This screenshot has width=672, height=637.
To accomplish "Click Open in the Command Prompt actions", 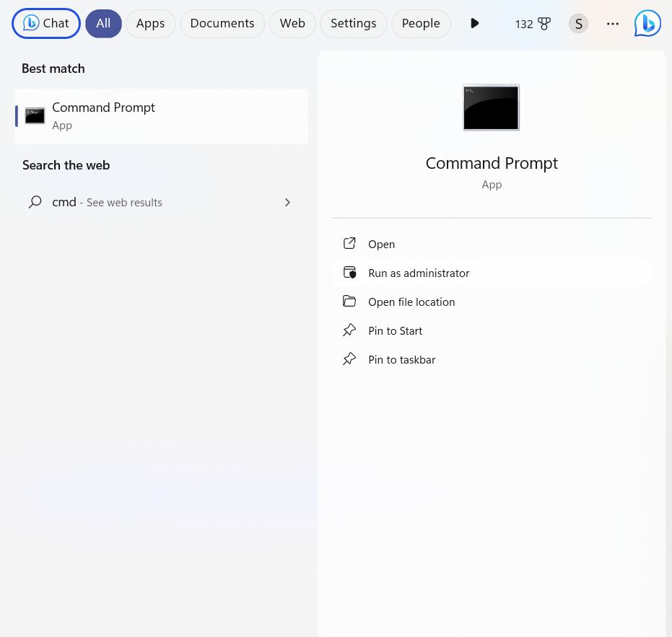I will coord(381,244).
